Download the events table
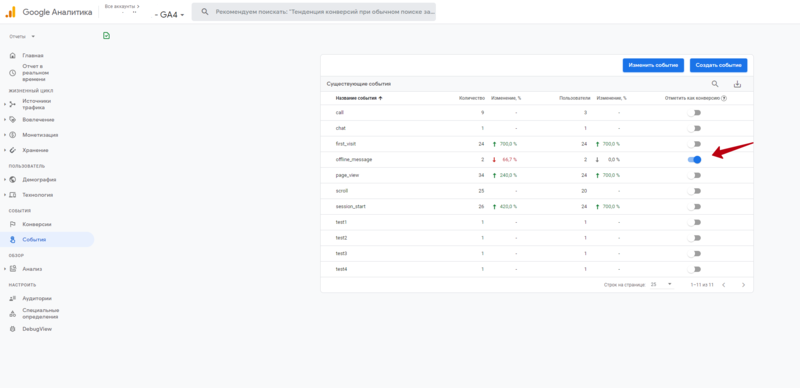Screen dimensions: 800x388 click(x=737, y=84)
